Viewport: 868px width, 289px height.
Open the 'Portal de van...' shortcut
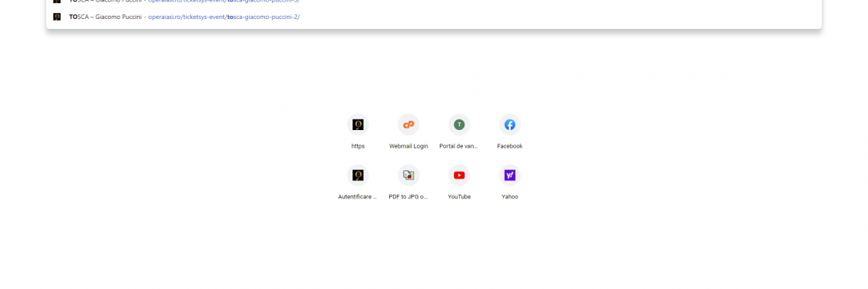tap(459, 132)
